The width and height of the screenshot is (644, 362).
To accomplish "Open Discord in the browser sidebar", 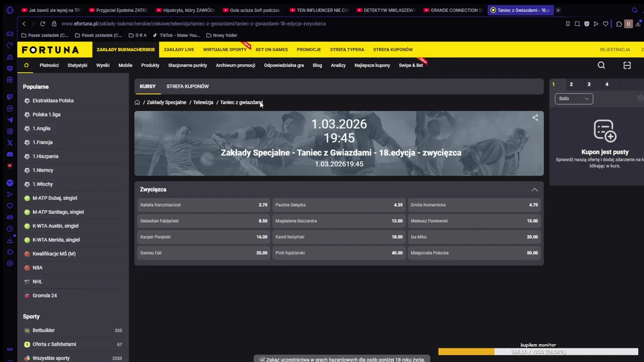I will tap(10, 154).
